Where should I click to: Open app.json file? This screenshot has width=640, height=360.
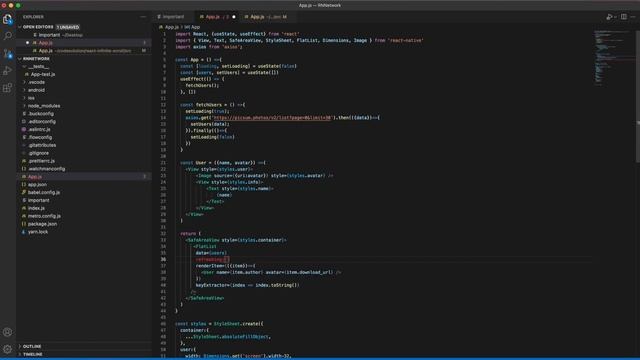pyautogui.click(x=37, y=184)
